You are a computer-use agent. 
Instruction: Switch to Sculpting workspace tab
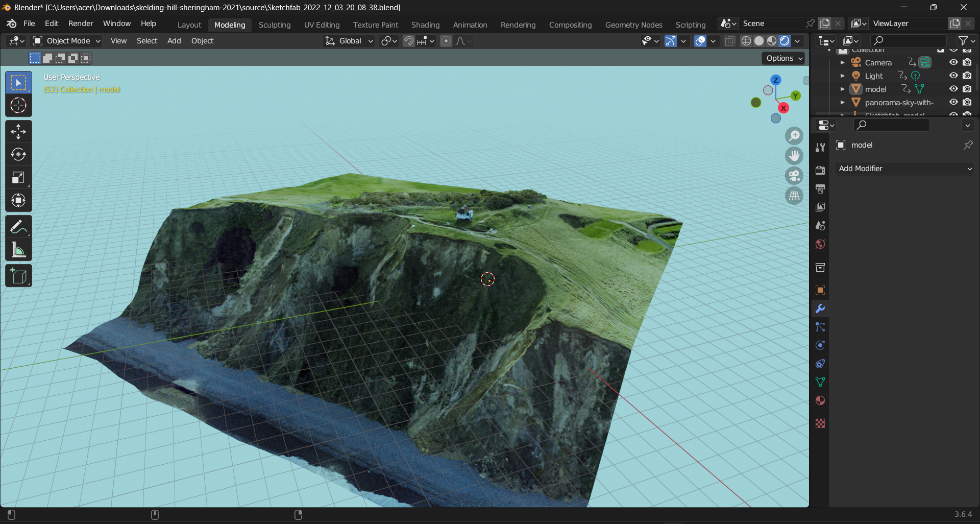(275, 25)
